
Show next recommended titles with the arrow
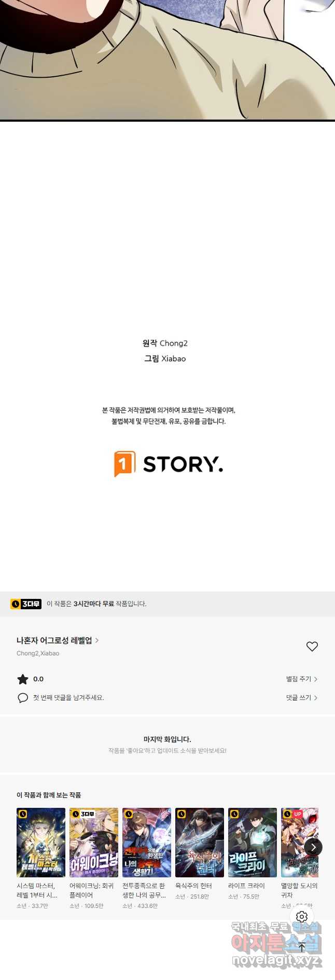coord(313,847)
